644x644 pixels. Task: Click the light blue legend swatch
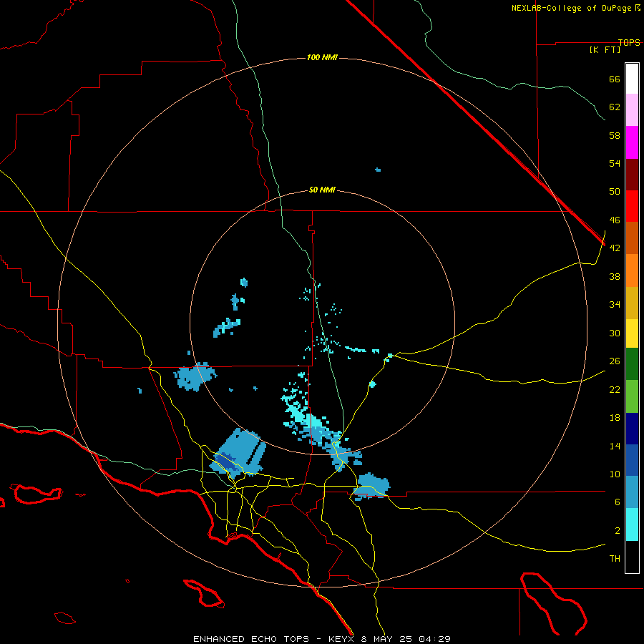pyautogui.click(x=632, y=492)
